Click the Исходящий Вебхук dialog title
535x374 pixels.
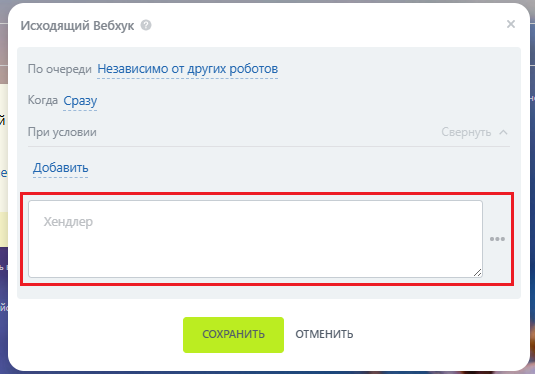(x=77, y=26)
